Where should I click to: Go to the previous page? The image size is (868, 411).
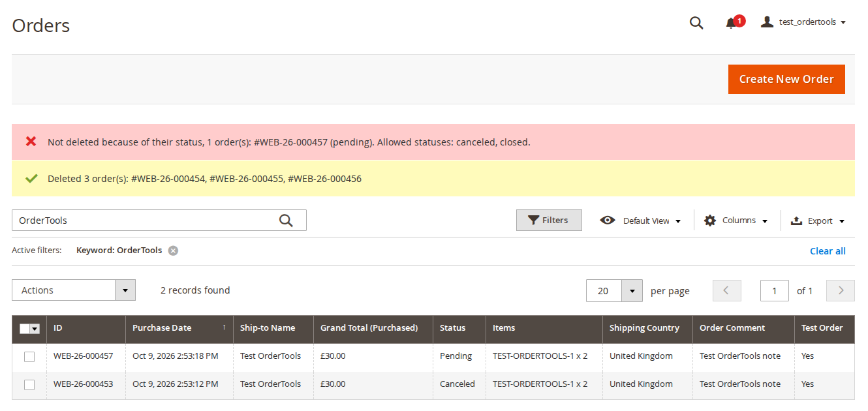[726, 290]
